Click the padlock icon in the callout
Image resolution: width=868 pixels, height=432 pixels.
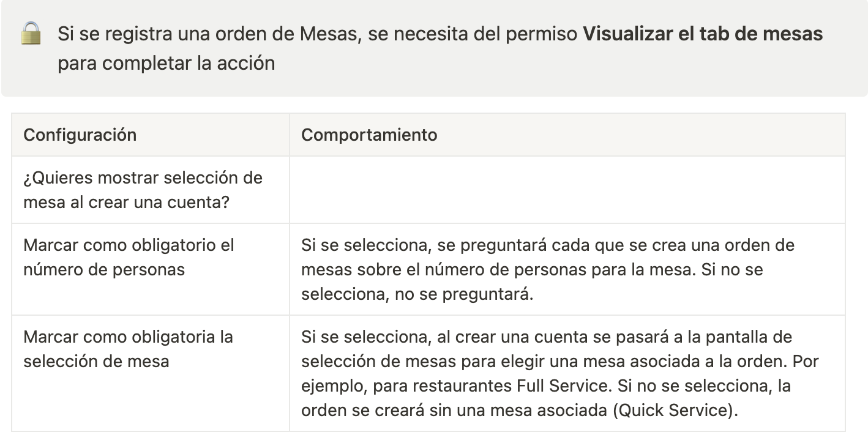(31, 34)
